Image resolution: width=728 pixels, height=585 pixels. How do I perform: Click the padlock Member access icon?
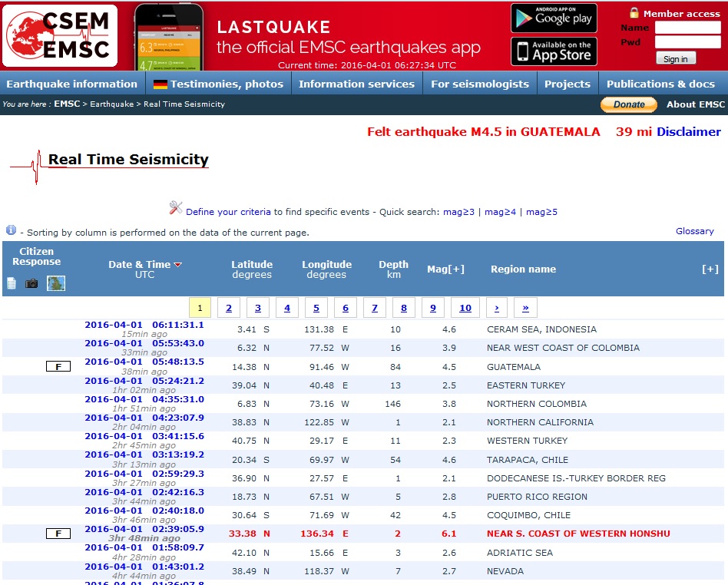634,13
